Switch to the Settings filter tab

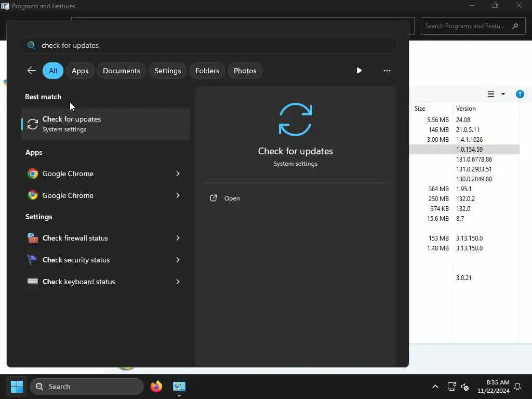click(x=168, y=71)
